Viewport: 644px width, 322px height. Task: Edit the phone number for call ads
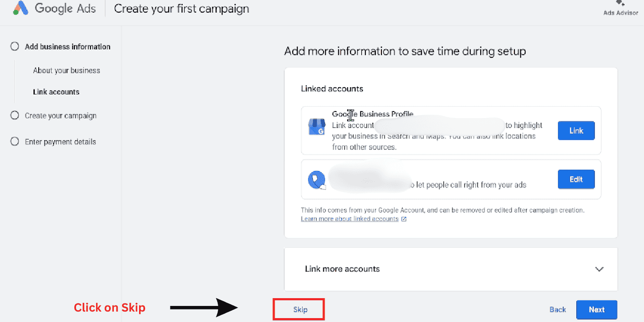coord(576,179)
